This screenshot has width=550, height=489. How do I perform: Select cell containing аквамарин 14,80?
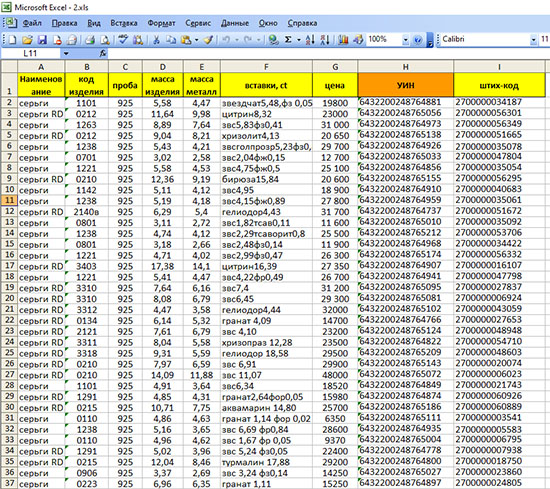click(x=266, y=408)
